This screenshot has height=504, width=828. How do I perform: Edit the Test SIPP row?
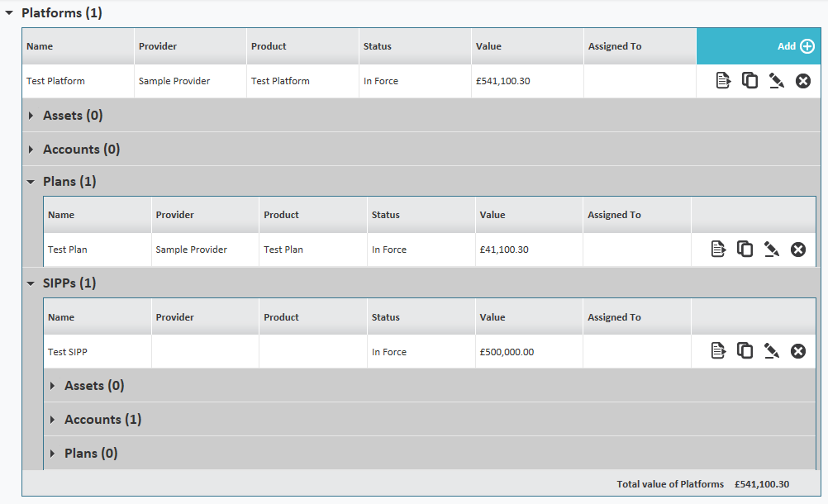tap(771, 351)
